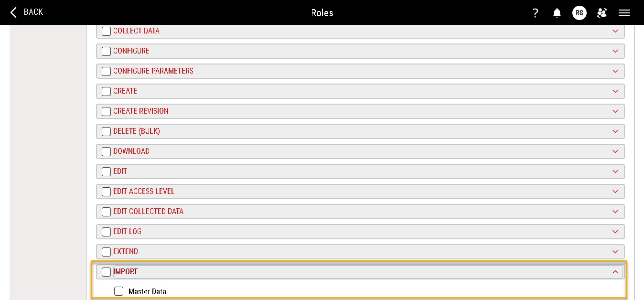This screenshot has height=300, width=644.
Task: Open the hamburger menu
Action: (x=624, y=13)
